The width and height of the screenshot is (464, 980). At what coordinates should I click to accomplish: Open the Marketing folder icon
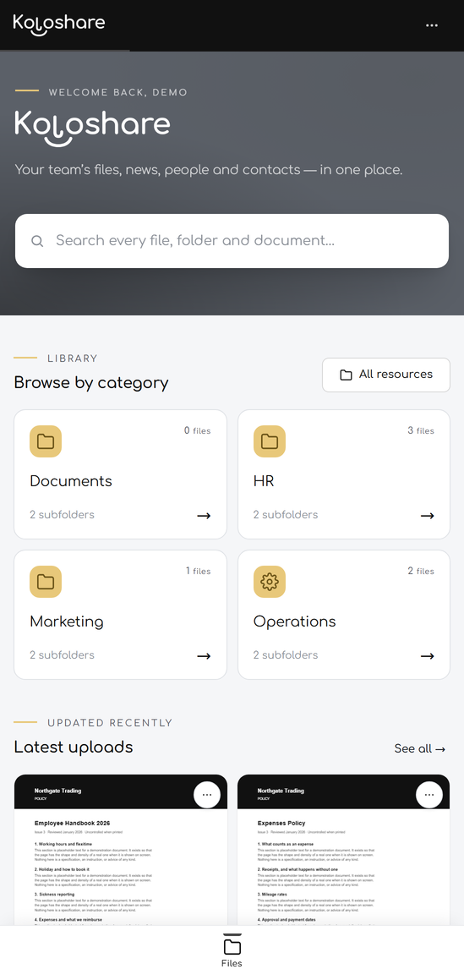(46, 582)
